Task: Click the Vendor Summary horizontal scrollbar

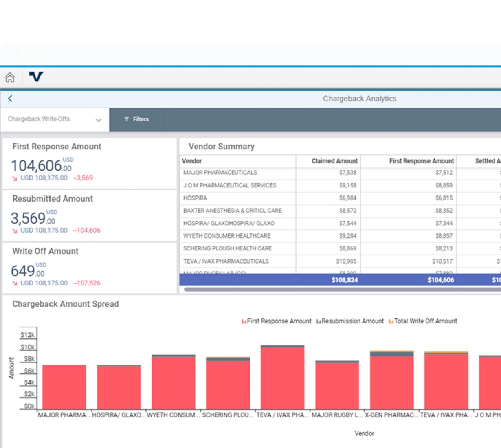Action: 342,290
